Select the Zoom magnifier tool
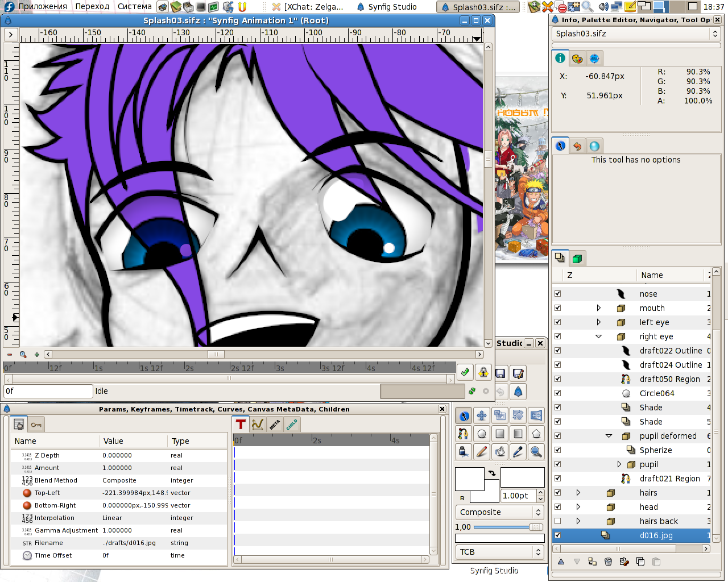The height and width of the screenshot is (582, 728). coord(536,452)
